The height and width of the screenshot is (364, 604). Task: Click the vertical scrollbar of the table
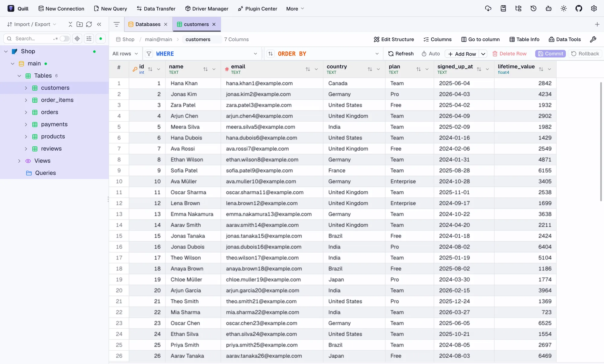601,141
